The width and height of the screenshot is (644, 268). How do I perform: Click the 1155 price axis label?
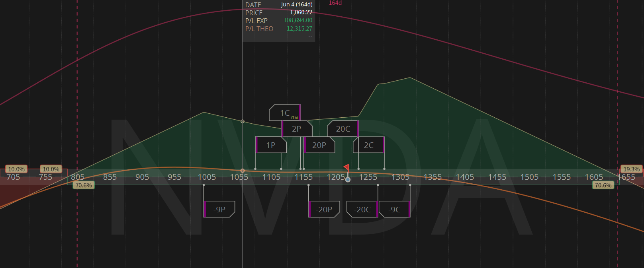tap(303, 177)
